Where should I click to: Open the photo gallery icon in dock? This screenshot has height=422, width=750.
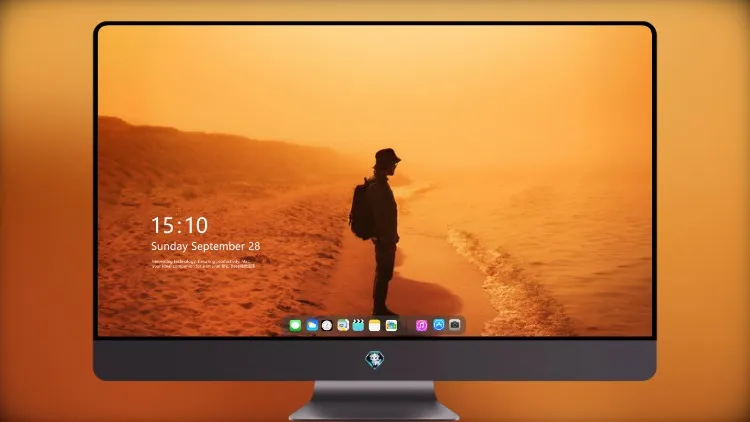coord(391,326)
